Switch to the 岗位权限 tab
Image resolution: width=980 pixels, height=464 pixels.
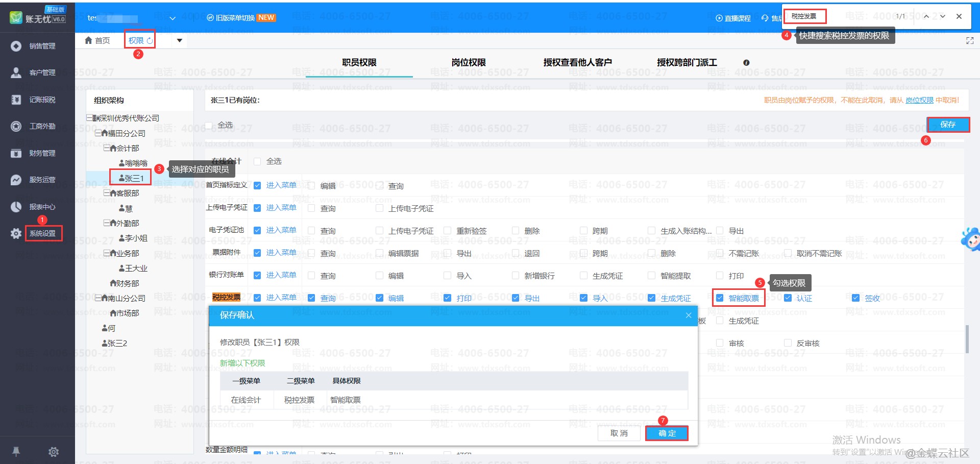(468, 62)
